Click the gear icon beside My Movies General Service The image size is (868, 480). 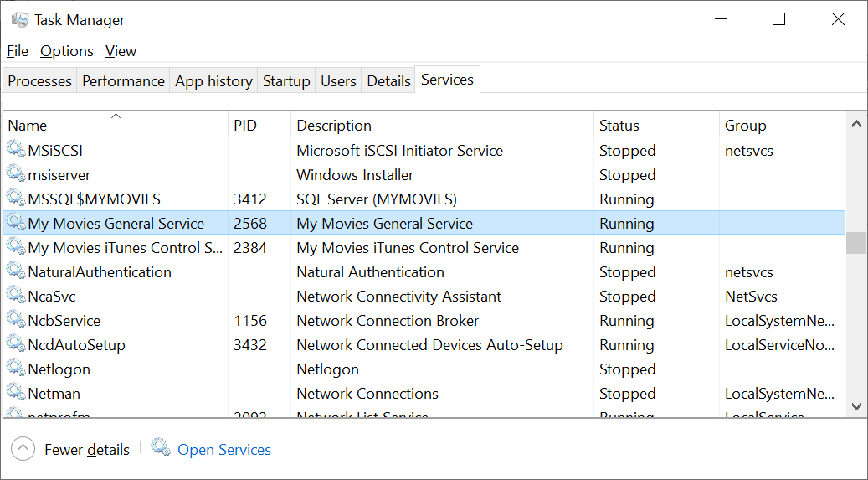click(16, 223)
